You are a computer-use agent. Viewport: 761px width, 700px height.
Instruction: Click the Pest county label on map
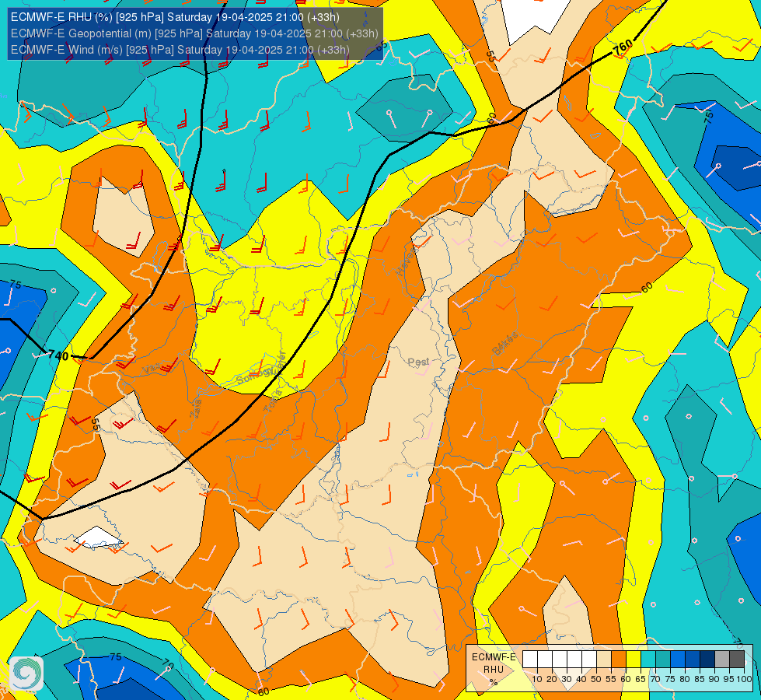click(418, 362)
